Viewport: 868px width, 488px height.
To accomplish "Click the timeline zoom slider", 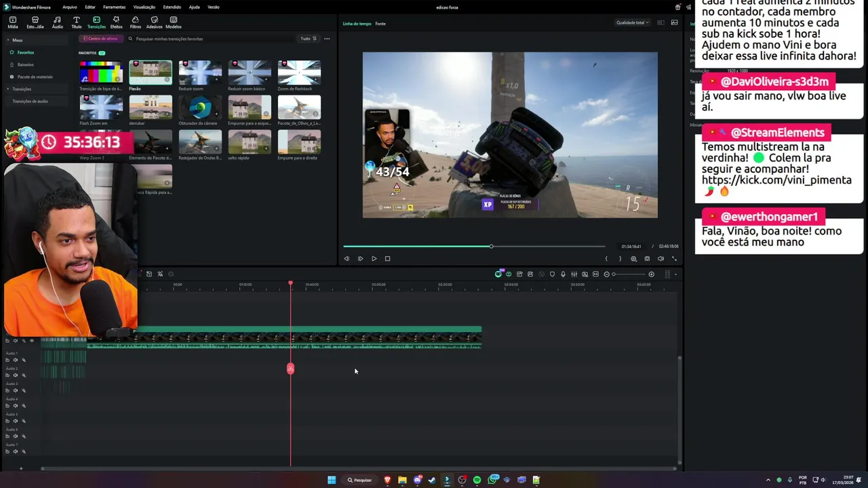I will click(629, 274).
